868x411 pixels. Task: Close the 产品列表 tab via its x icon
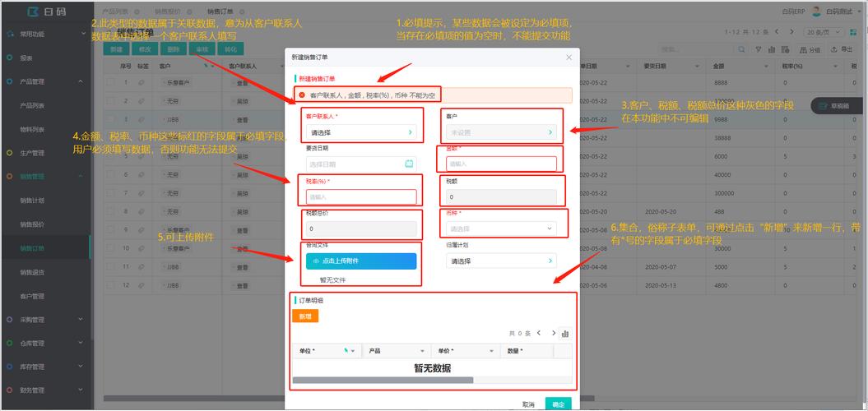coord(137,11)
